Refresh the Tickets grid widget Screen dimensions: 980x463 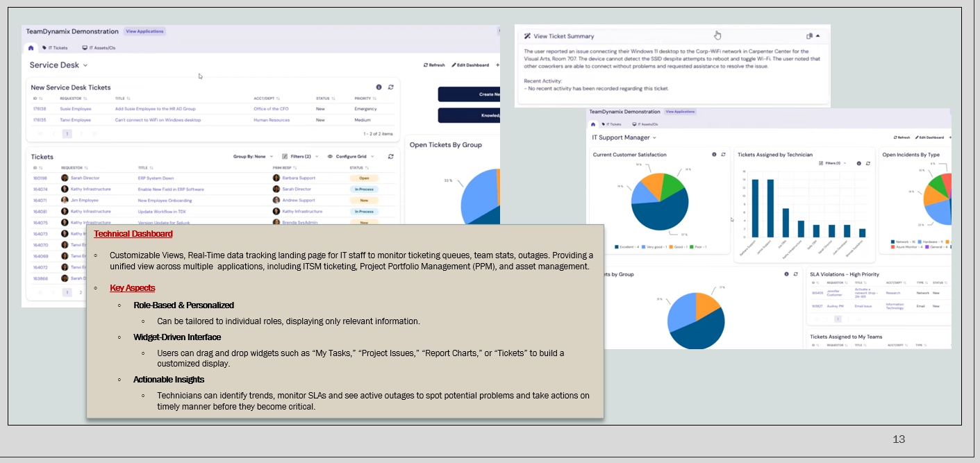[391, 157]
